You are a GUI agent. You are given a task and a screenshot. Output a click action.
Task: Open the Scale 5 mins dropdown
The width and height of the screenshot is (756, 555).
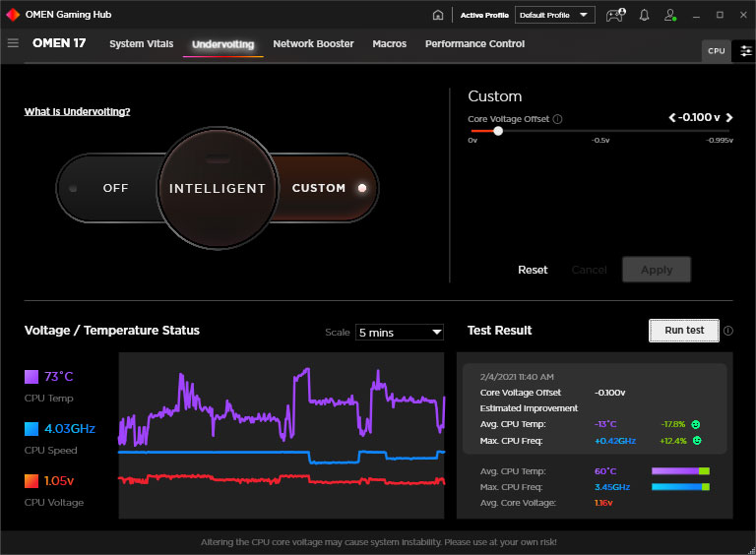pos(400,333)
